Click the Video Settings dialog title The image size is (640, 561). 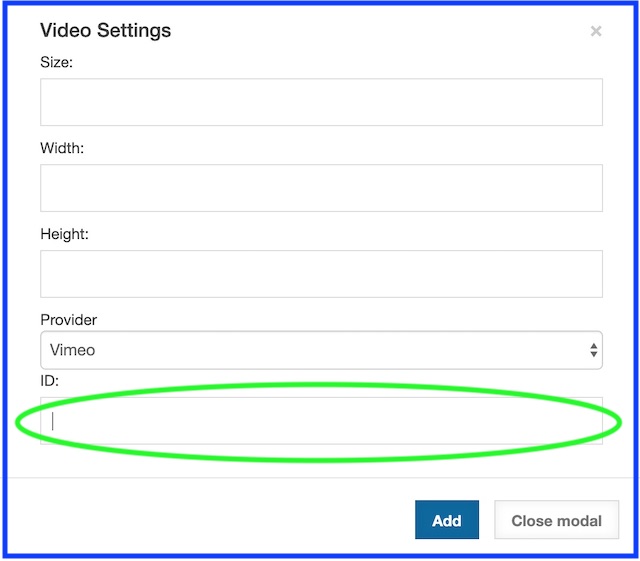coord(105,30)
